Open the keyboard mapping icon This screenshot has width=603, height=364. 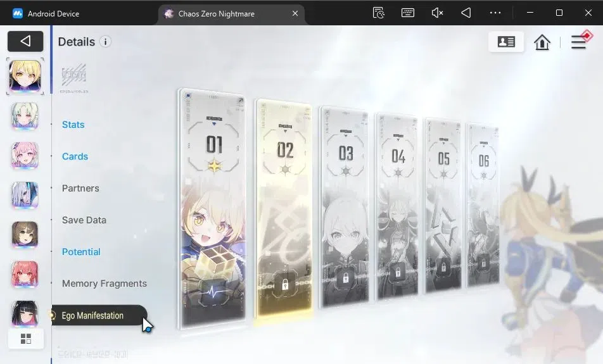(x=408, y=13)
